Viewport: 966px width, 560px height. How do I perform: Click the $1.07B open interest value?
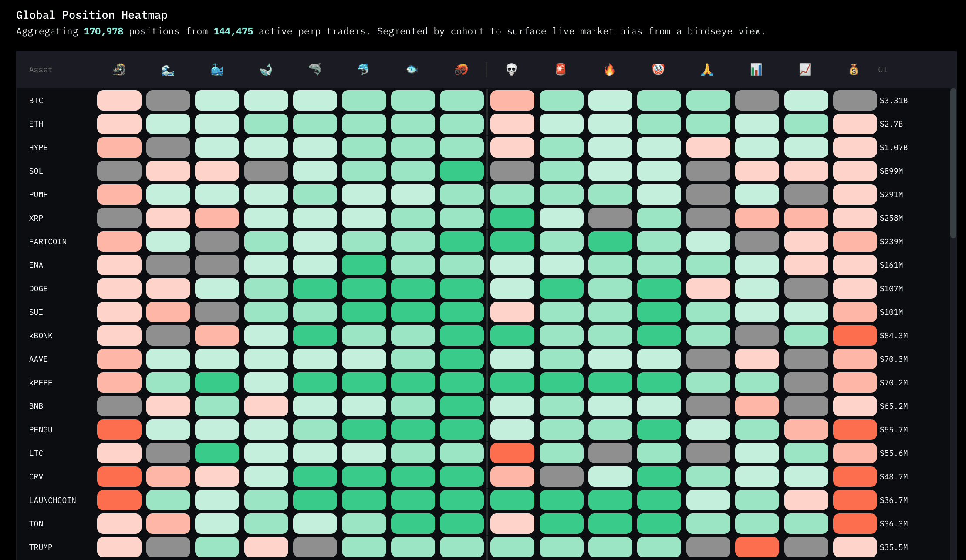(894, 148)
